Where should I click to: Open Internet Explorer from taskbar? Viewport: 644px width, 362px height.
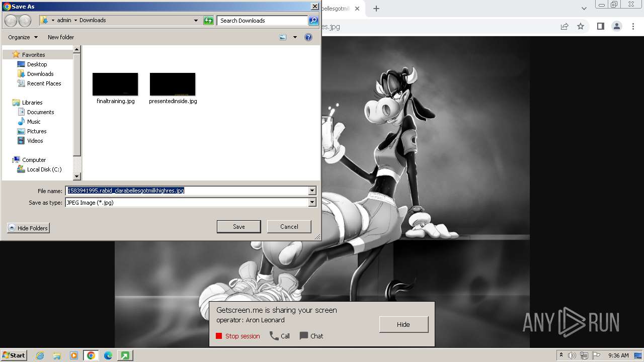[x=40, y=355]
